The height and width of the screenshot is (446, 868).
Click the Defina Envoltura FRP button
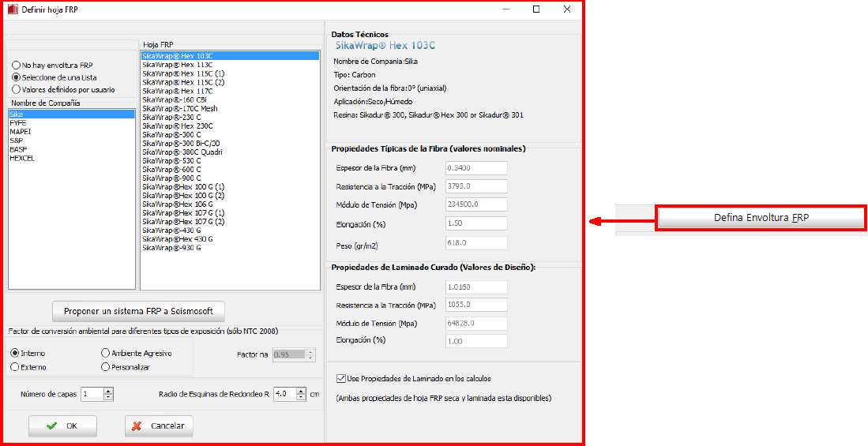coord(761,218)
